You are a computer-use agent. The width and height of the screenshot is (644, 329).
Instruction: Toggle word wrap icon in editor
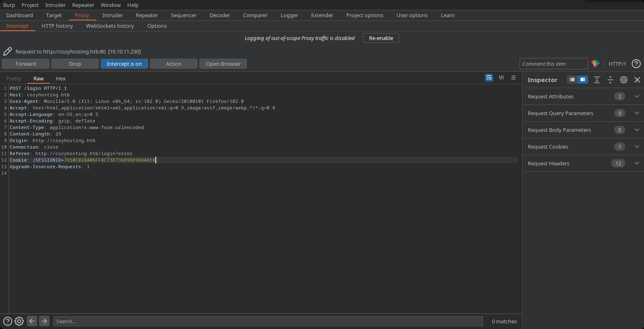(489, 78)
